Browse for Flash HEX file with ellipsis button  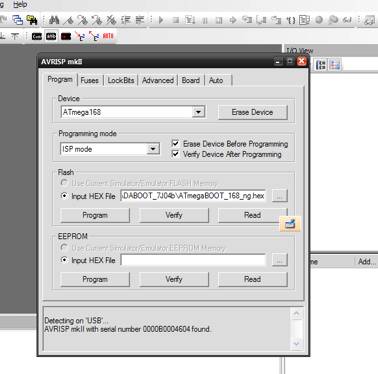pos(279,196)
